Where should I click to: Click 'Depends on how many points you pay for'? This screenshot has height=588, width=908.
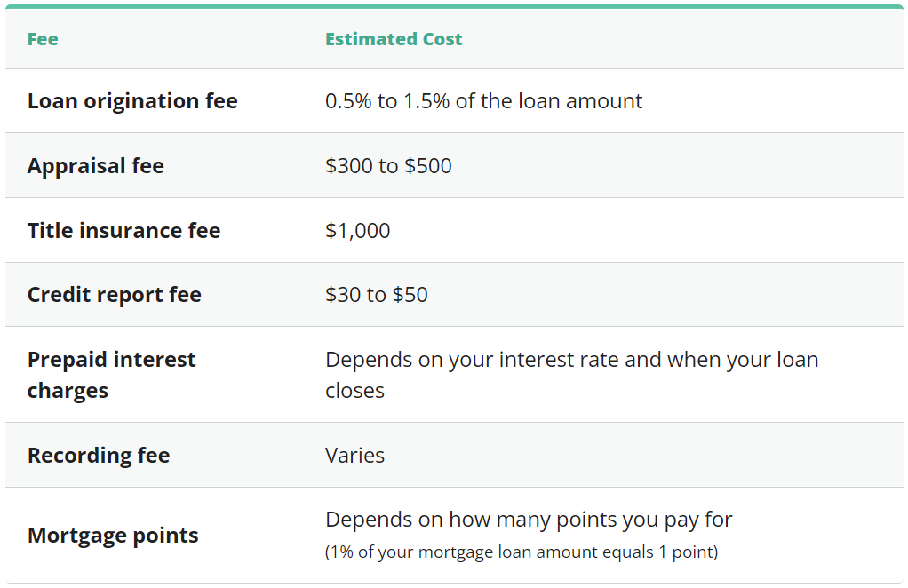click(529, 520)
